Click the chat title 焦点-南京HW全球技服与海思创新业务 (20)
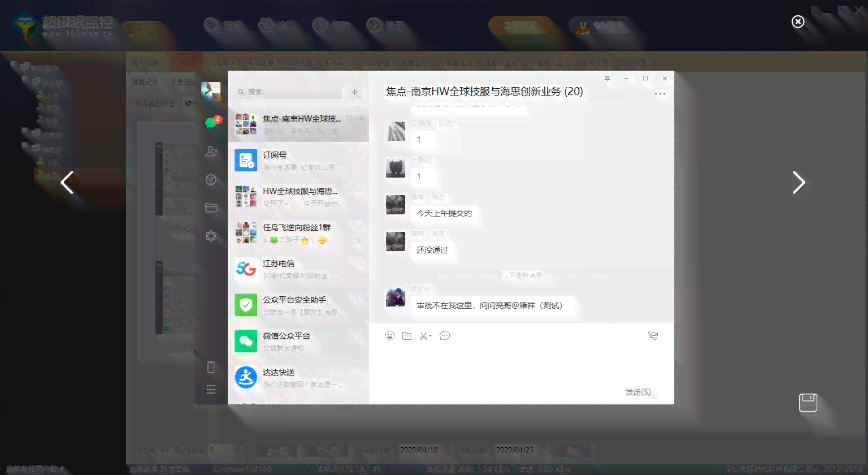 click(484, 92)
